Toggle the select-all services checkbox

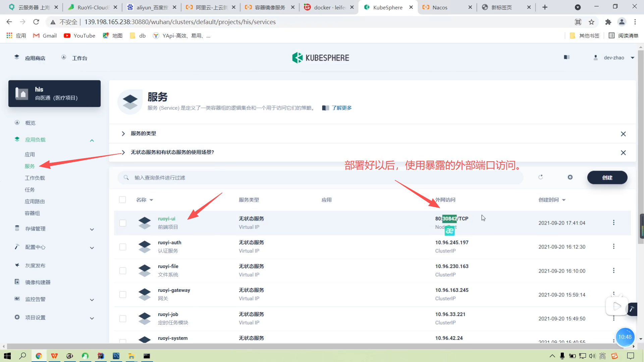pos(122,200)
